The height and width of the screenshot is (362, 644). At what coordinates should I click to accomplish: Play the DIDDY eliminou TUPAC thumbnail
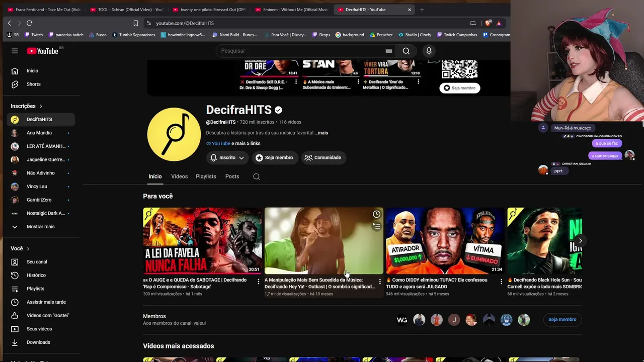[x=445, y=241]
